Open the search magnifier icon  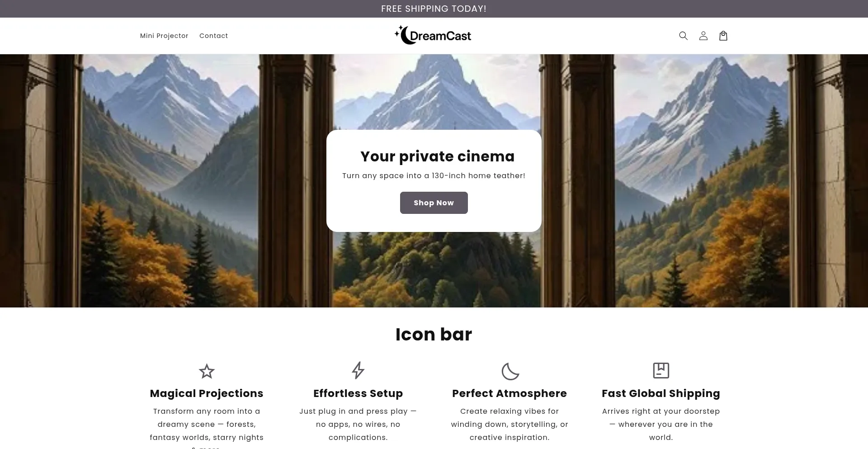(683, 36)
